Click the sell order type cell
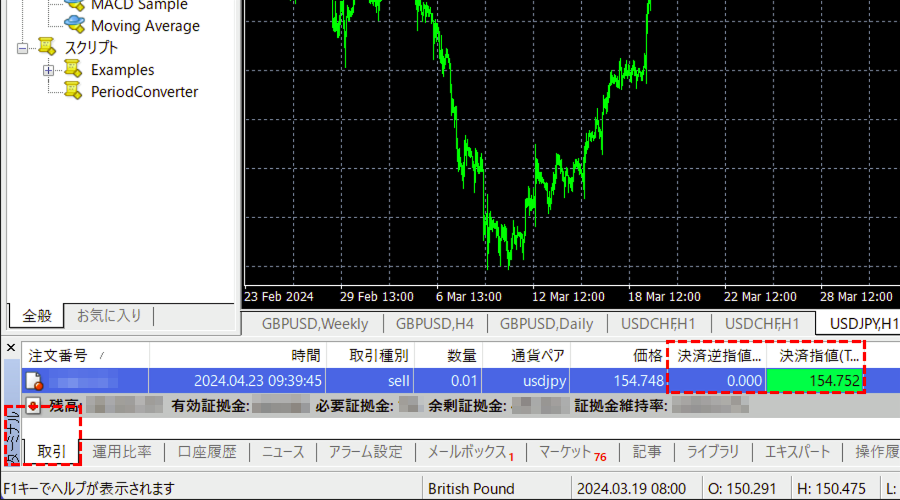This screenshot has width=900, height=500. click(370, 381)
